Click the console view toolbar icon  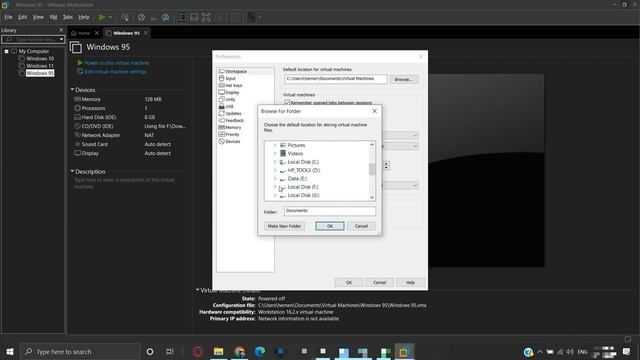(251, 17)
